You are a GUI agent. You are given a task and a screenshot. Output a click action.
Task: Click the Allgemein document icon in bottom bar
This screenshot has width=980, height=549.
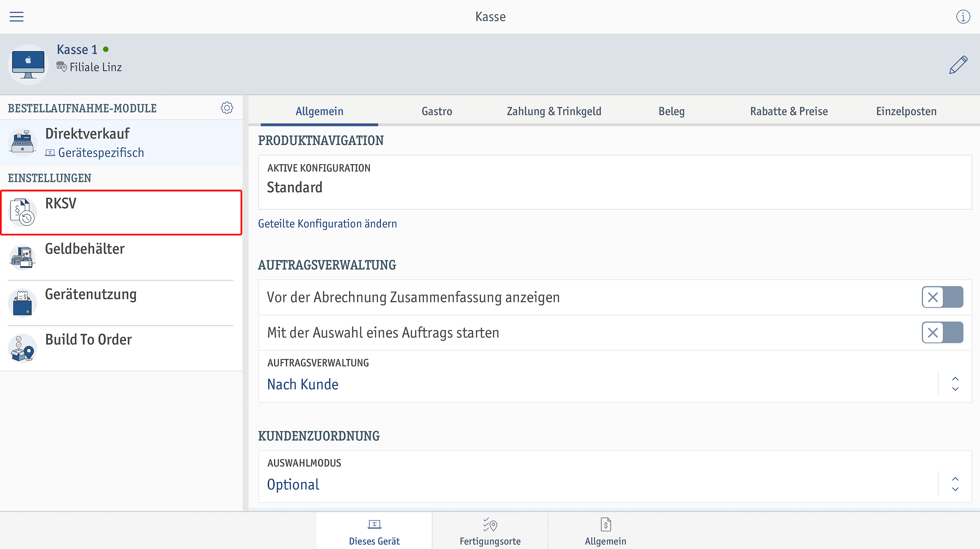click(x=606, y=525)
